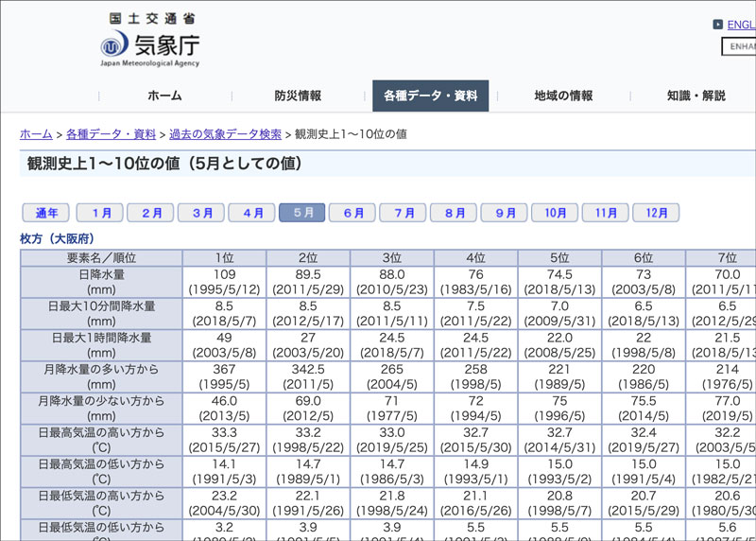
Task: Click the English language link icon
Action: (x=718, y=25)
